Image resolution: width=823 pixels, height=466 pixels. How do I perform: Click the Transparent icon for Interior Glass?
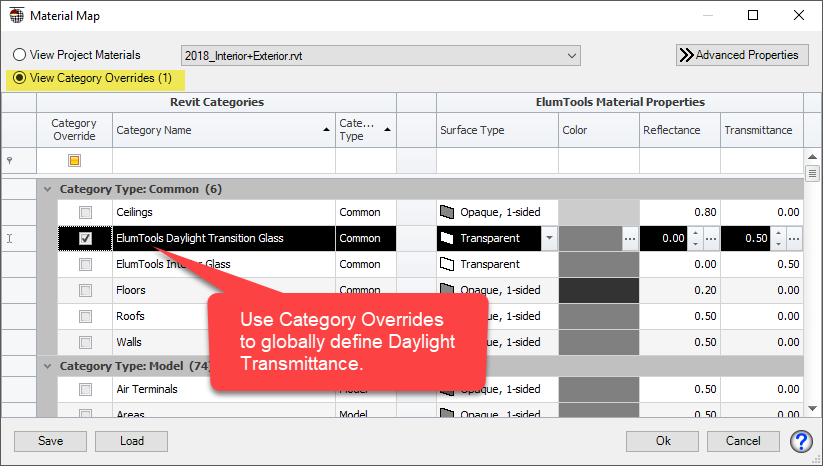tap(447, 264)
